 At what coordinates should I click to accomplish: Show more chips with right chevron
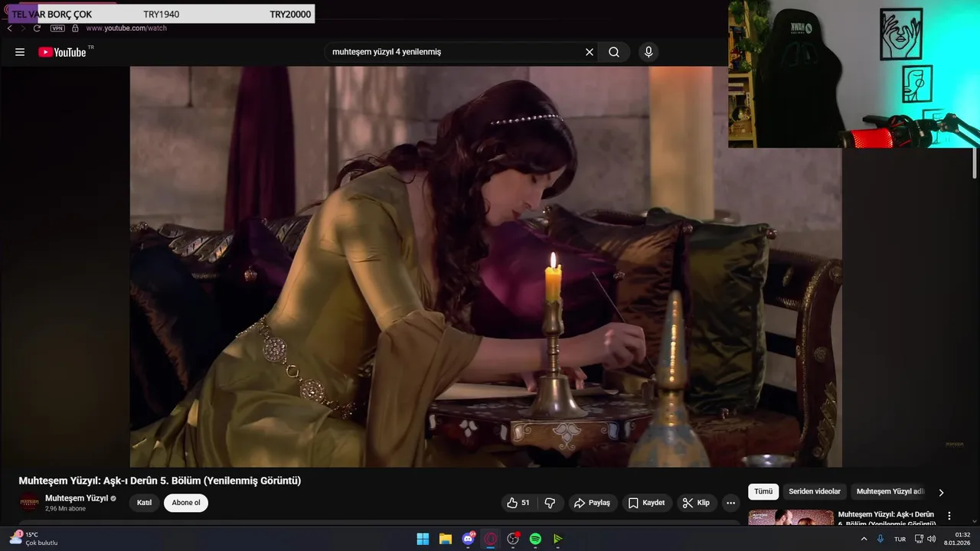[941, 492]
